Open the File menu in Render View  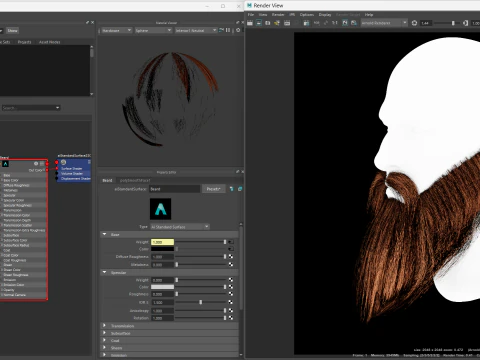pos(251,15)
